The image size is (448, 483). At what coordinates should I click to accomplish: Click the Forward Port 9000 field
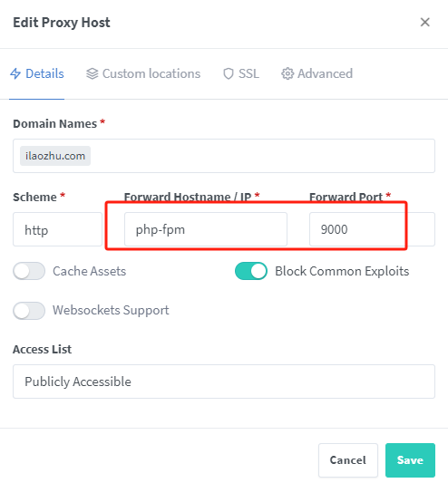tap(372, 229)
